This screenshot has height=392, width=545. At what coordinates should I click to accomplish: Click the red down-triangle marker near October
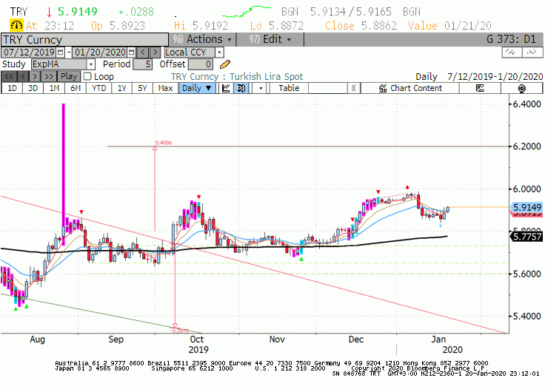pos(198,197)
